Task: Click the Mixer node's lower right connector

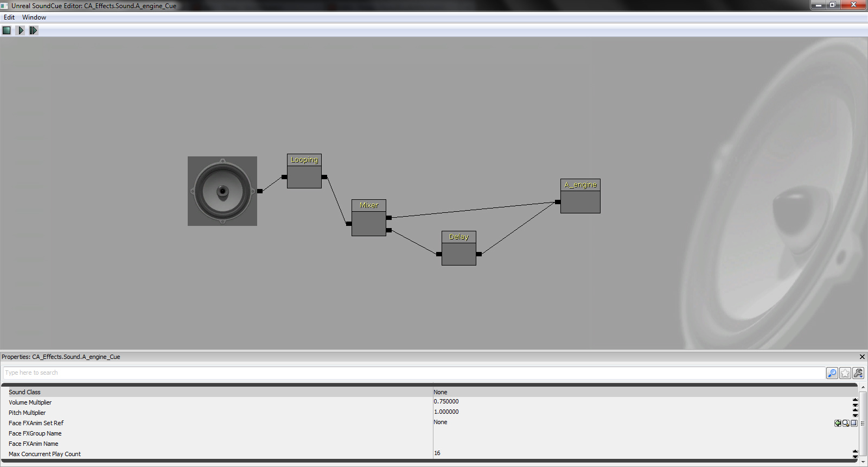Action: tap(389, 230)
